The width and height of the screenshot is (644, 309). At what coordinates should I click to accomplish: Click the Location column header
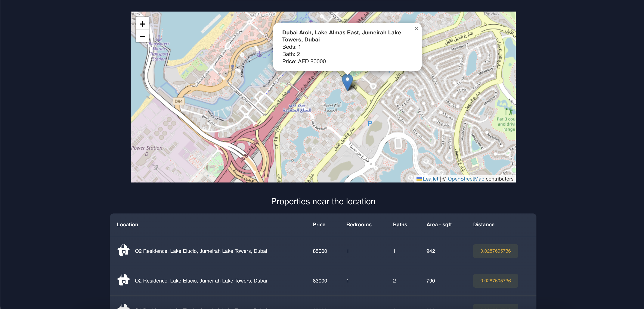[127, 225]
